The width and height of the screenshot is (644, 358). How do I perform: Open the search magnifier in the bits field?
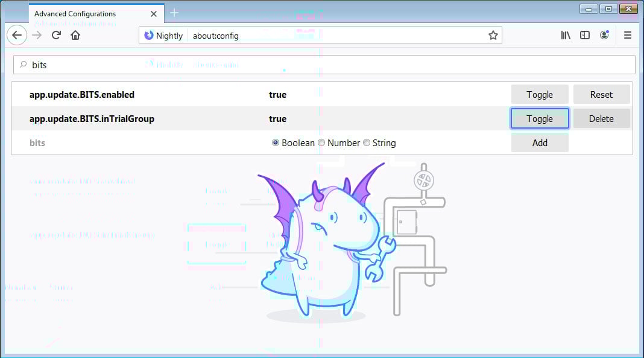[x=22, y=65]
